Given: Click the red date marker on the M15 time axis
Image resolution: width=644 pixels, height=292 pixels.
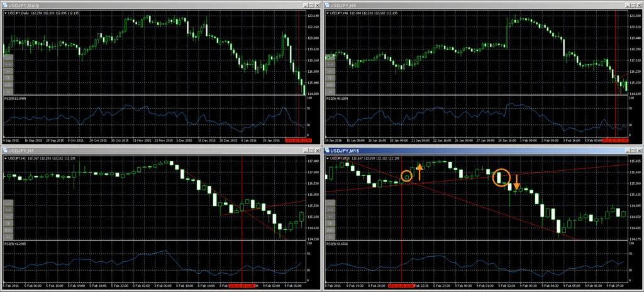Looking at the screenshot, I should coord(401,285).
